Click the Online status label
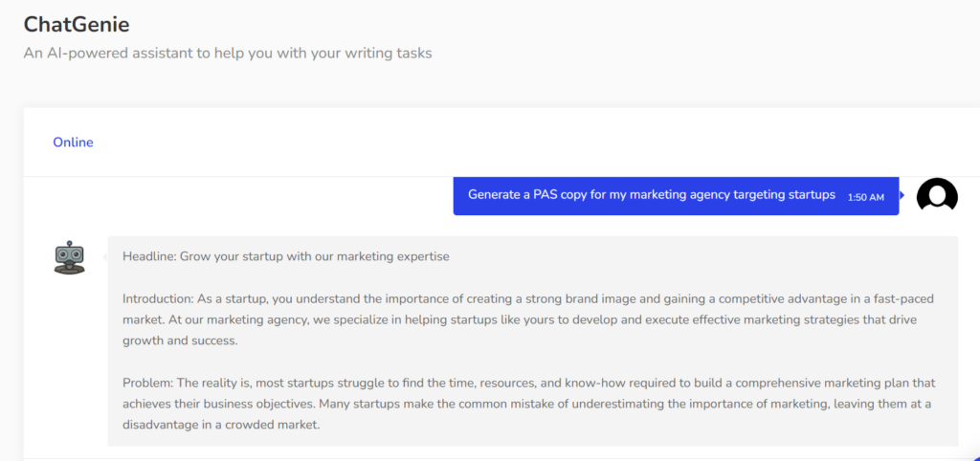The width and height of the screenshot is (980, 461). coord(73,143)
